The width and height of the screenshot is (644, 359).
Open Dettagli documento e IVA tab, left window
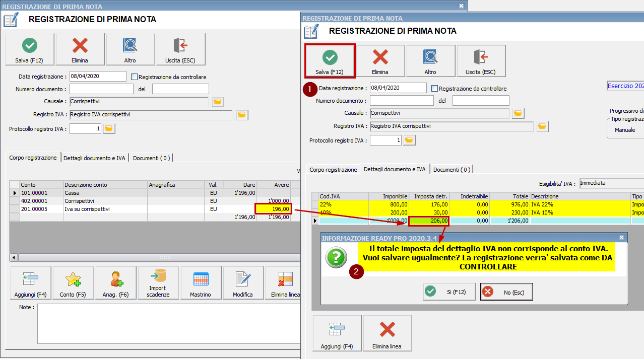click(x=94, y=158)
